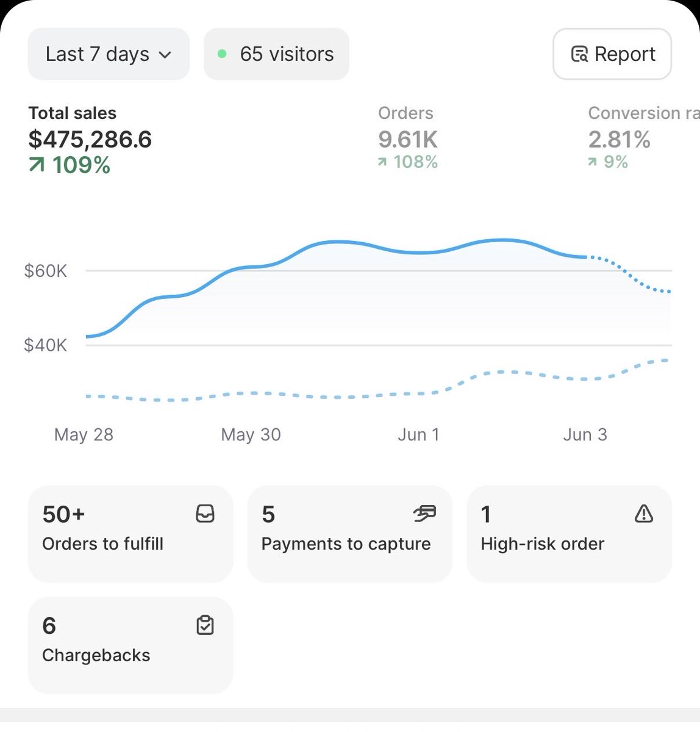Click the green live visitors dot

point(223,54)
